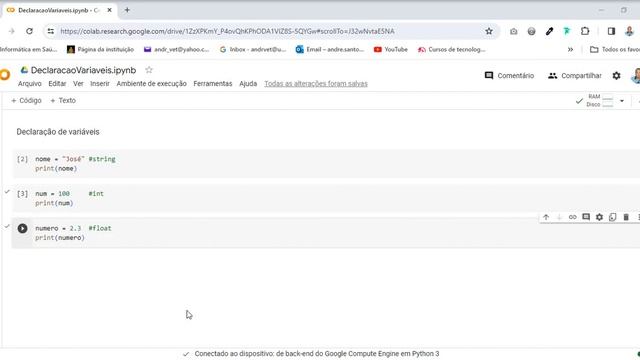Open andr_vet@yahoo bookmark

(176, 49)
